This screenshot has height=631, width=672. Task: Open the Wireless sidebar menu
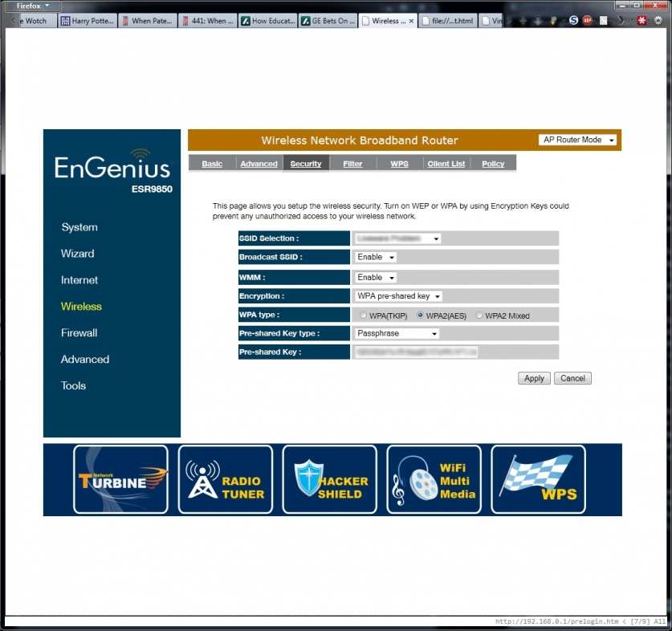81,307
